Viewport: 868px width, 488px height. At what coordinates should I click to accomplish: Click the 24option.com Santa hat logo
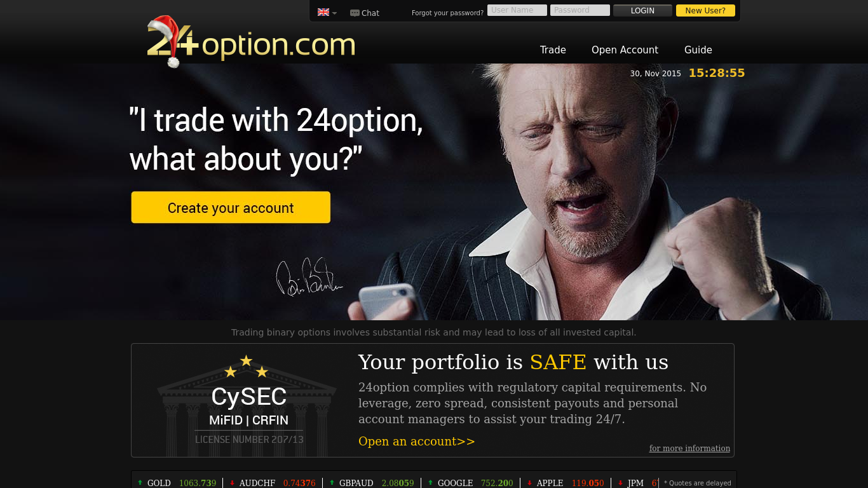(251, 42)
